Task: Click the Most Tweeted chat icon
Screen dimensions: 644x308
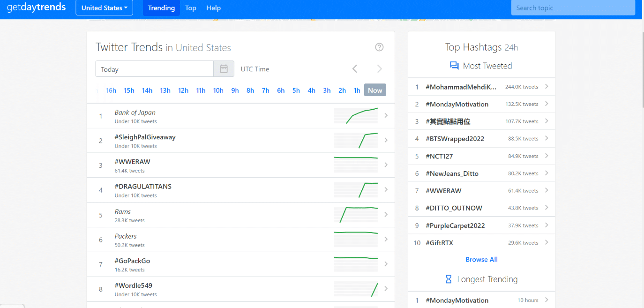Action: click(x=454, y=66)
